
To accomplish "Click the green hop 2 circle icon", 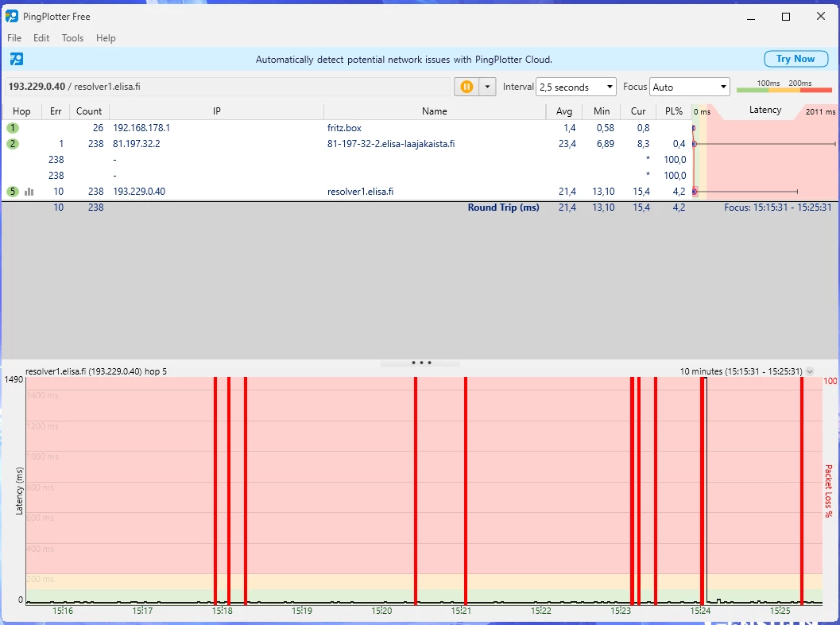I will pyautogui.click(x=13, y=144).
